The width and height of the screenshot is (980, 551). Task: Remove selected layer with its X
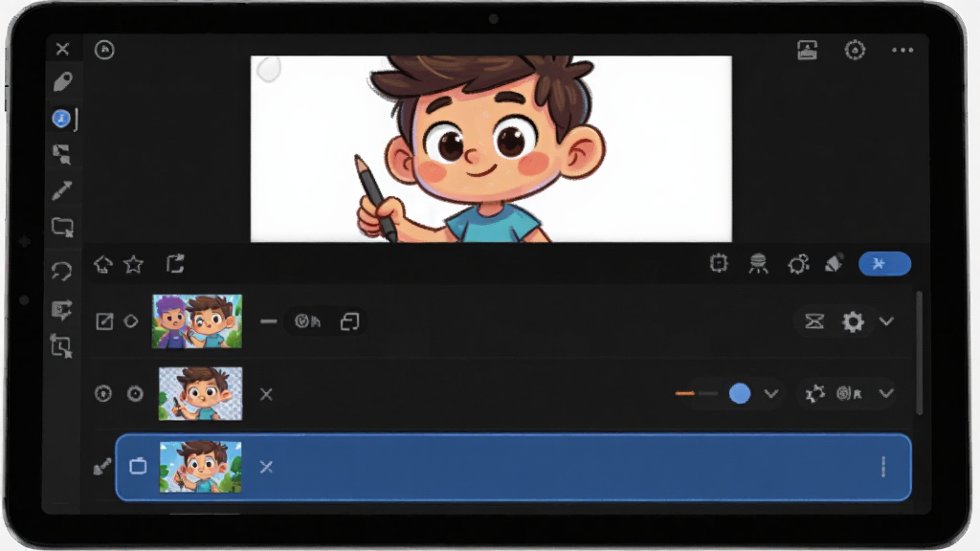[x=266, y=467]
